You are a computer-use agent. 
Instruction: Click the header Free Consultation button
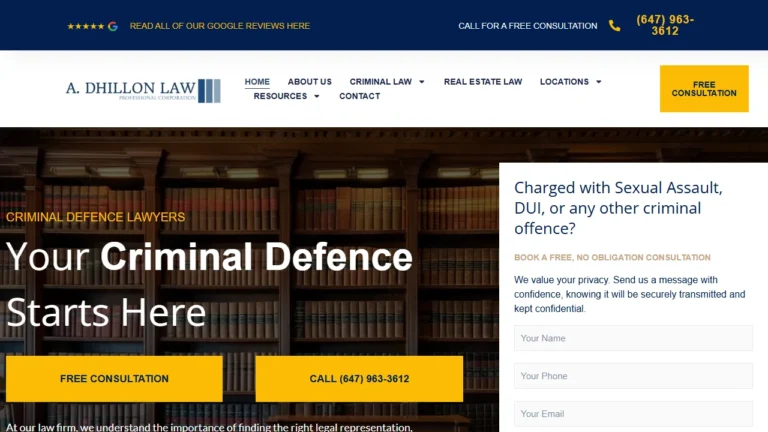(x=704, y=89)
